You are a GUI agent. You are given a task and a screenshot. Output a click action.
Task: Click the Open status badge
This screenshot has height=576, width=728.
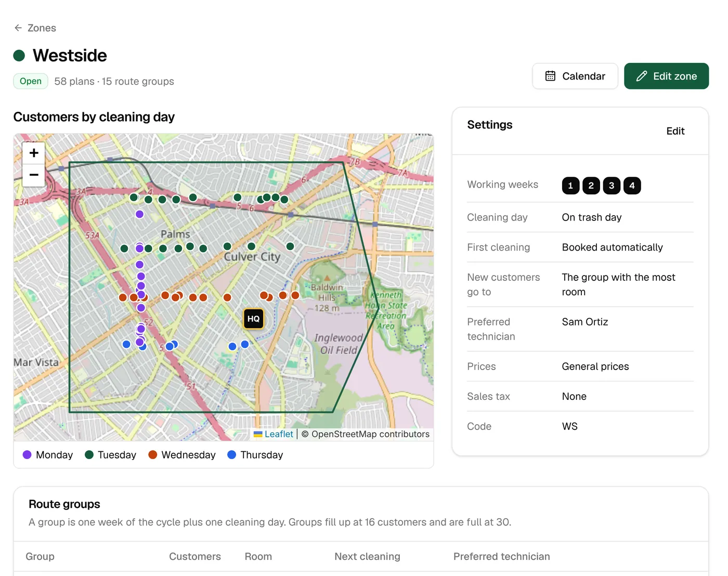pyautogui.click(x=31, y=81)
